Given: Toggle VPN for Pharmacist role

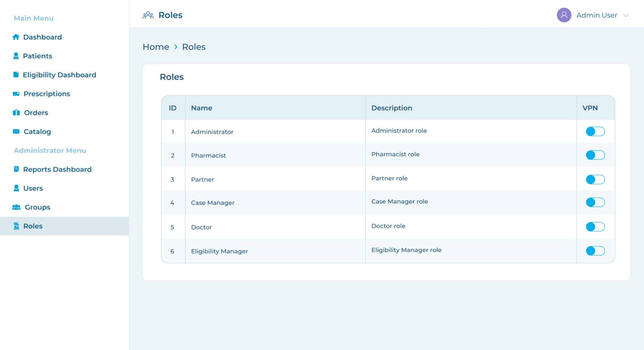Looking at the screenshot, I should 595,155.
